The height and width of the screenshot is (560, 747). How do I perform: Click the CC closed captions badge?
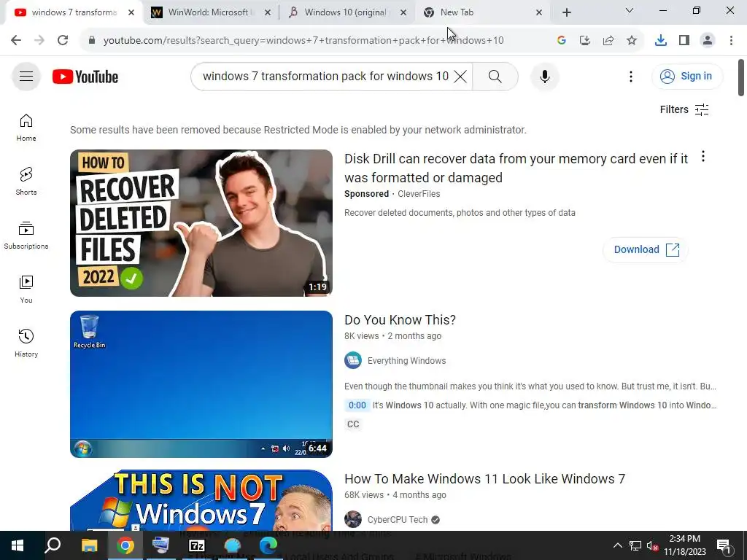click(x=353, y=424)
